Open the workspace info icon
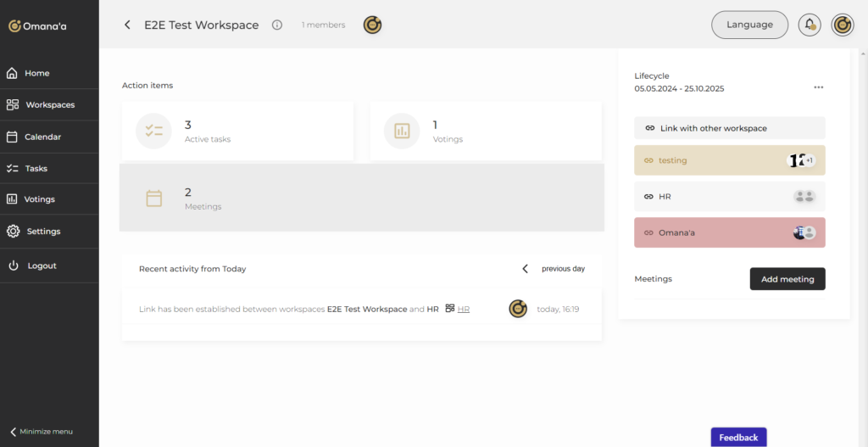This screenshot has height=447, width=868. tap(277, 25)
